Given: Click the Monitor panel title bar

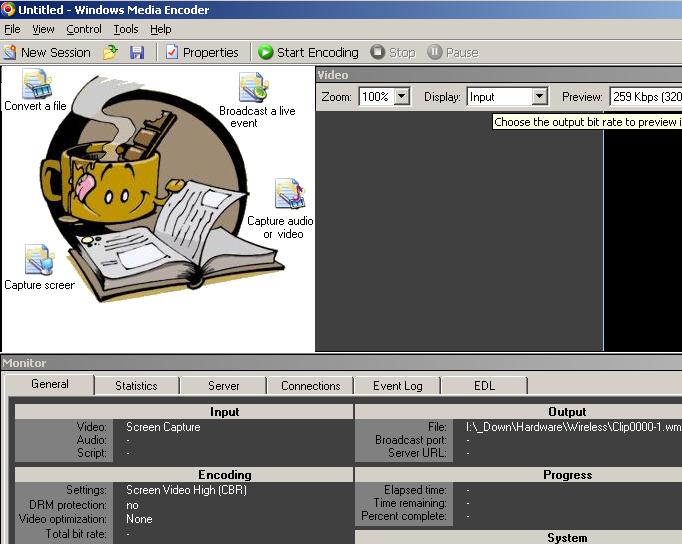Looking at the screenshot, I should pos(341,363).
